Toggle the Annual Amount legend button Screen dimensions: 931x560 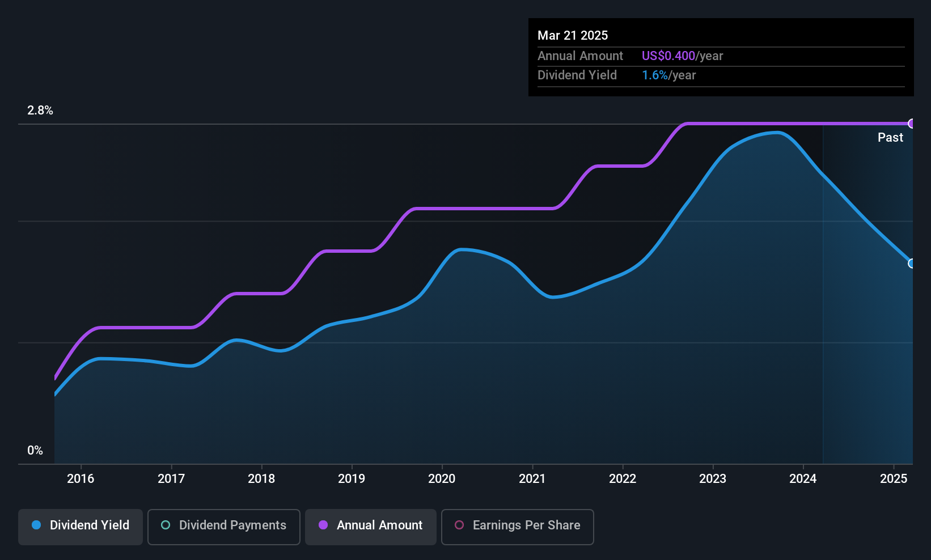point(371,527)
